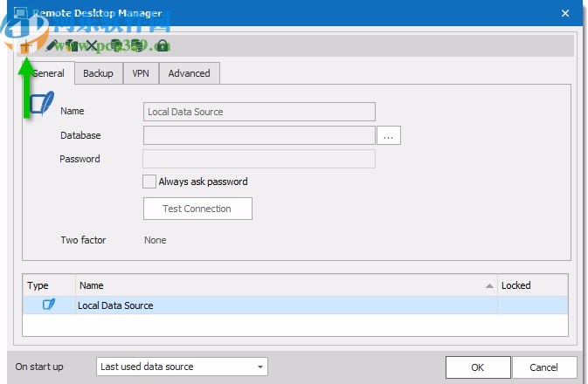Viewport: 588px width, 384px height.
Task: Enable Always ask password checkbox
Action: [149, 182]
